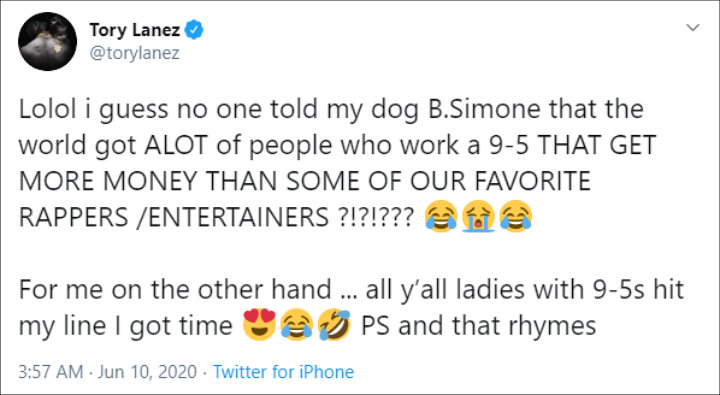Click the loudly crying face emoji
Image resolution: width=720 pixels, height=395 pixels.
click(478, 216)
